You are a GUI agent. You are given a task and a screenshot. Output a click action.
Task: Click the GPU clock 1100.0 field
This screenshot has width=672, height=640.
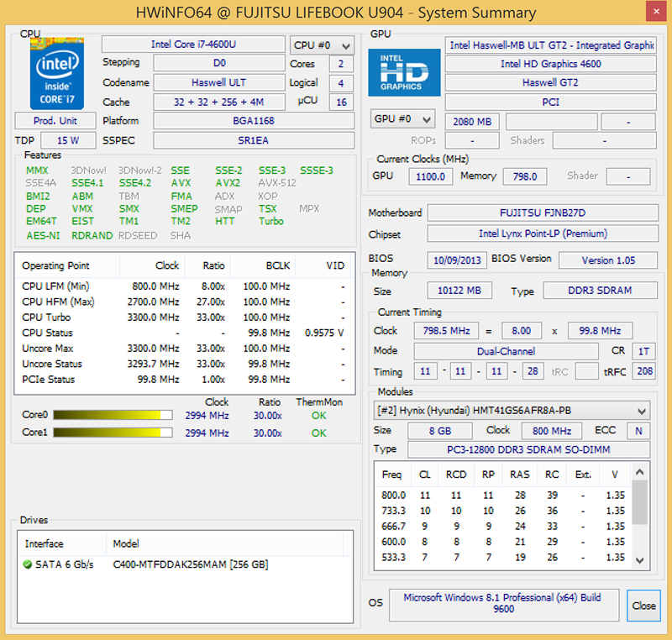point(430,176)
